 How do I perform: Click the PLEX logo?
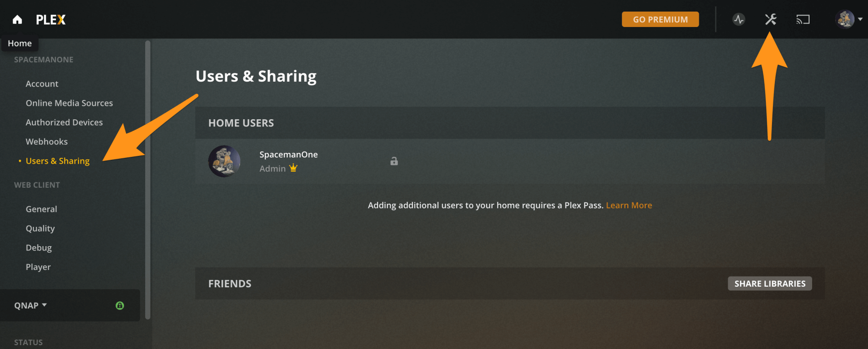(x=51, y=20)
